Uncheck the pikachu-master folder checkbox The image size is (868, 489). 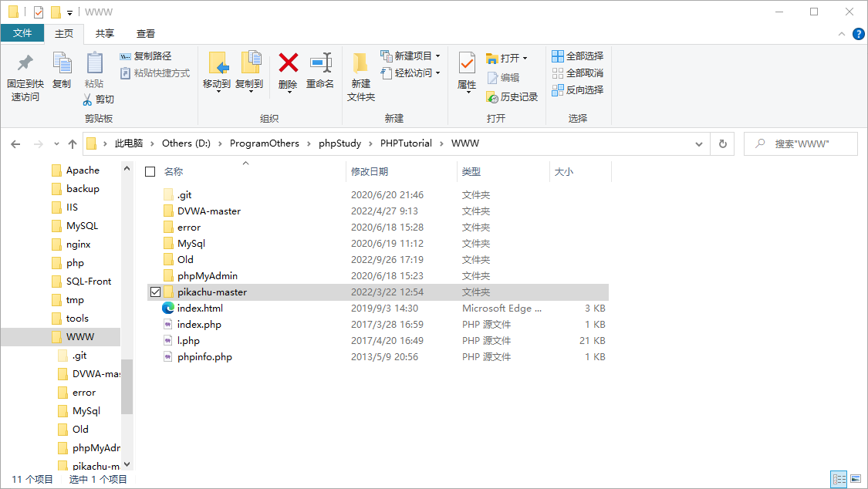point(156,292)
